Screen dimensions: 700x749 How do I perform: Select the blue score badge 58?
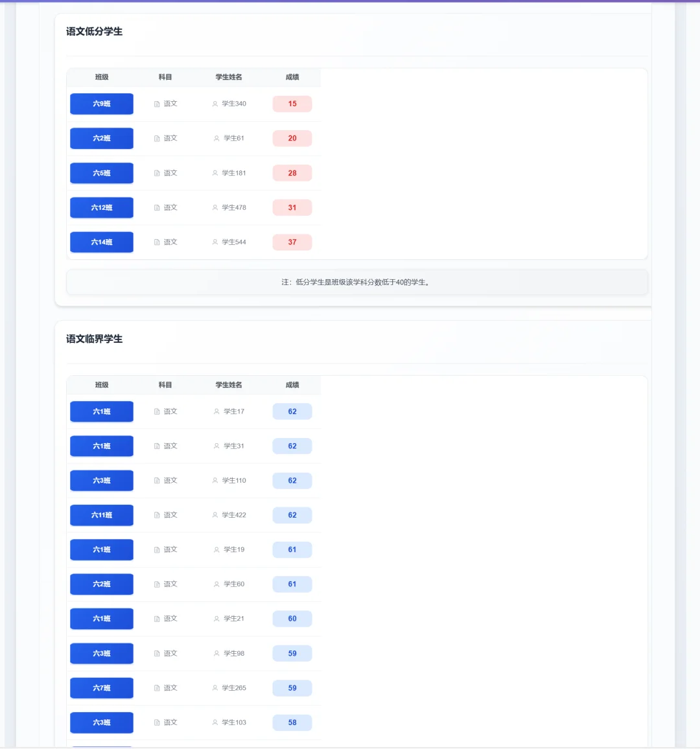click(x=292, y=722)
